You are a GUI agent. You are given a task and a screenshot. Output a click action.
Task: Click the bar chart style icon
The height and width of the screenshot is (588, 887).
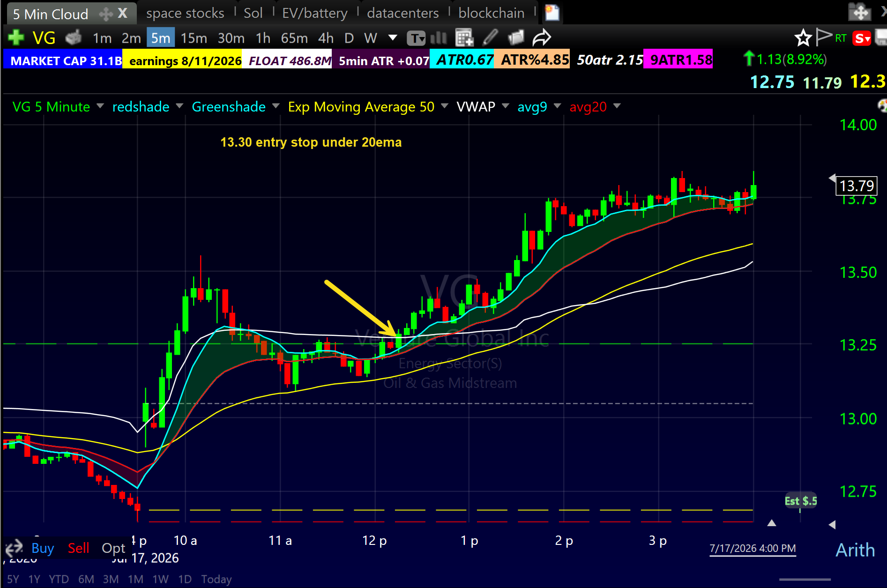point(439,37)
